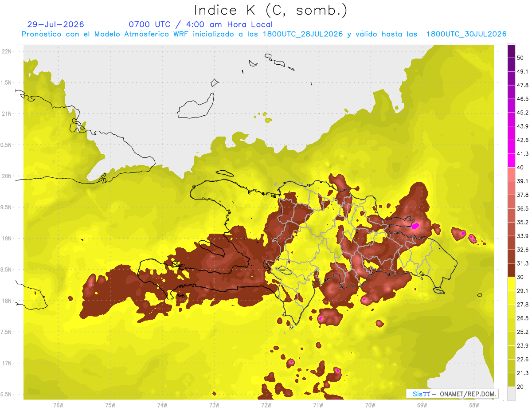Click the colorbar value '40'
The image size is (532, 411).
520,168
